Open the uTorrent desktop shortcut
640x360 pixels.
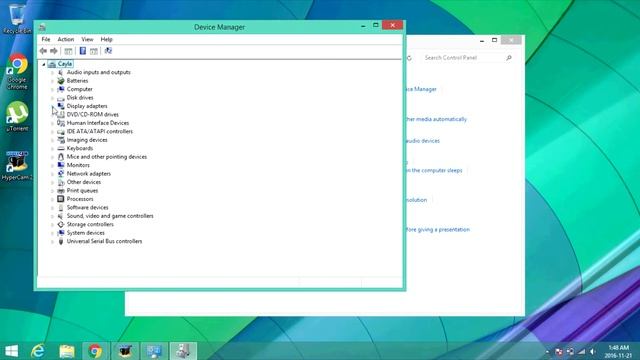[x=17, y=116]
